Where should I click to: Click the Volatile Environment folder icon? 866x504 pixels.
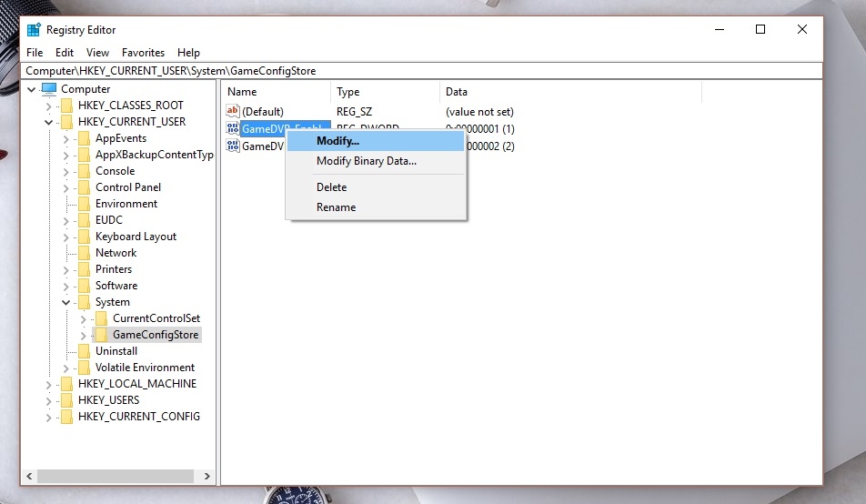click(84, 368)
